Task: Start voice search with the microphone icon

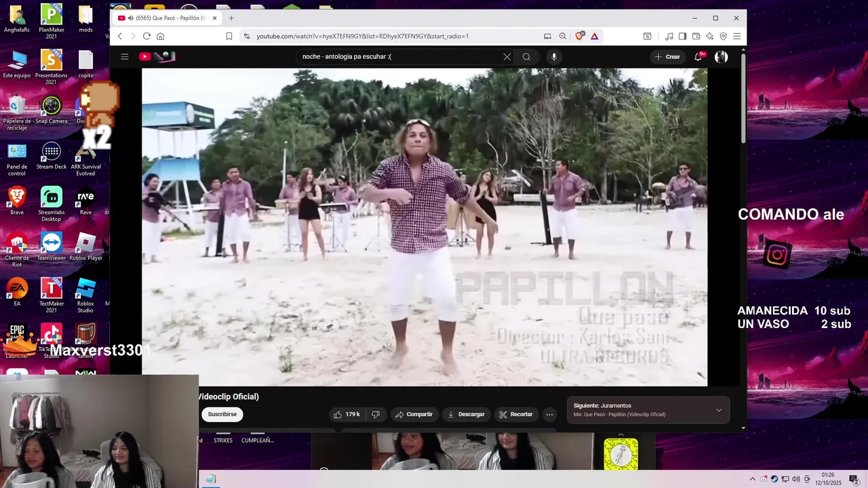Action: (554, 57)
